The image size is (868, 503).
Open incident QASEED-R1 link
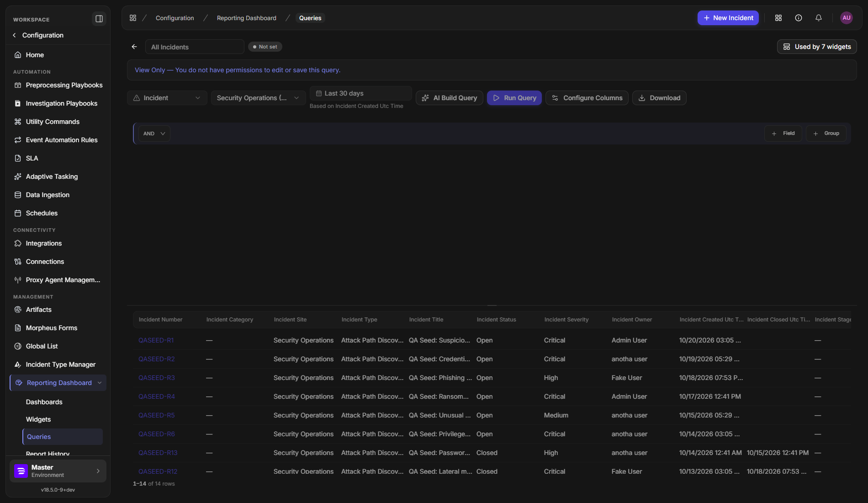(x=156, y=340)
